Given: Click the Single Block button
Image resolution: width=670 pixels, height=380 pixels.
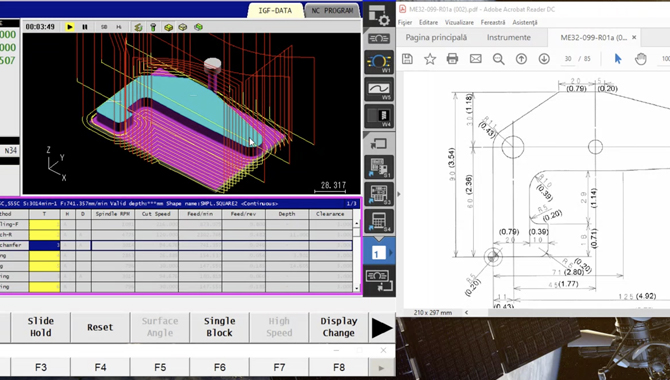Looking at the screenshot, I should click(x=219, y=327).
